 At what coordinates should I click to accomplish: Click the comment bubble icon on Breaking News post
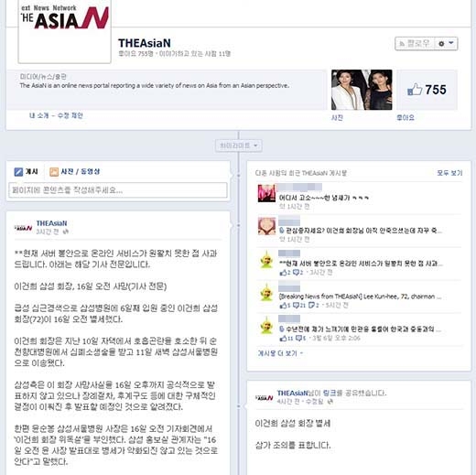[296, 305]
